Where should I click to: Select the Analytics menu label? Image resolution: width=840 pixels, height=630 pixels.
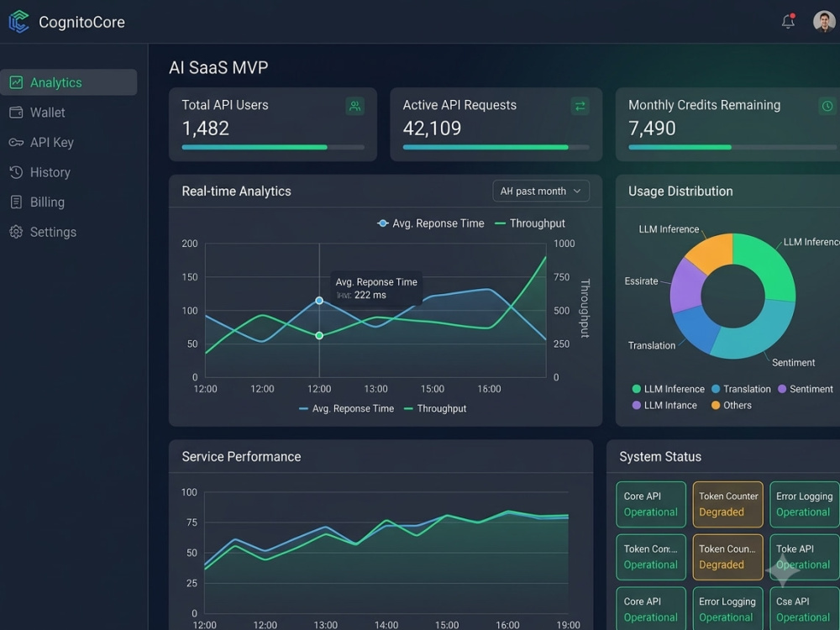(x=55, y=82)
